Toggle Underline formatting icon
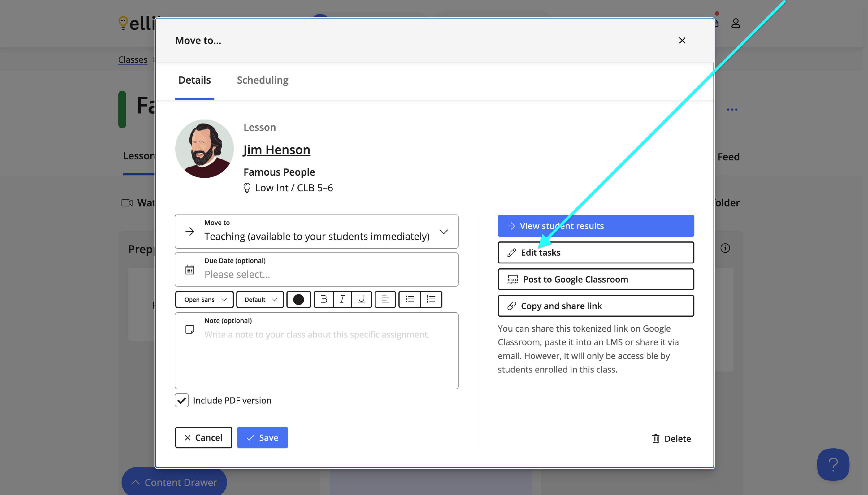868x495 pixels. (x=361, y=299)
